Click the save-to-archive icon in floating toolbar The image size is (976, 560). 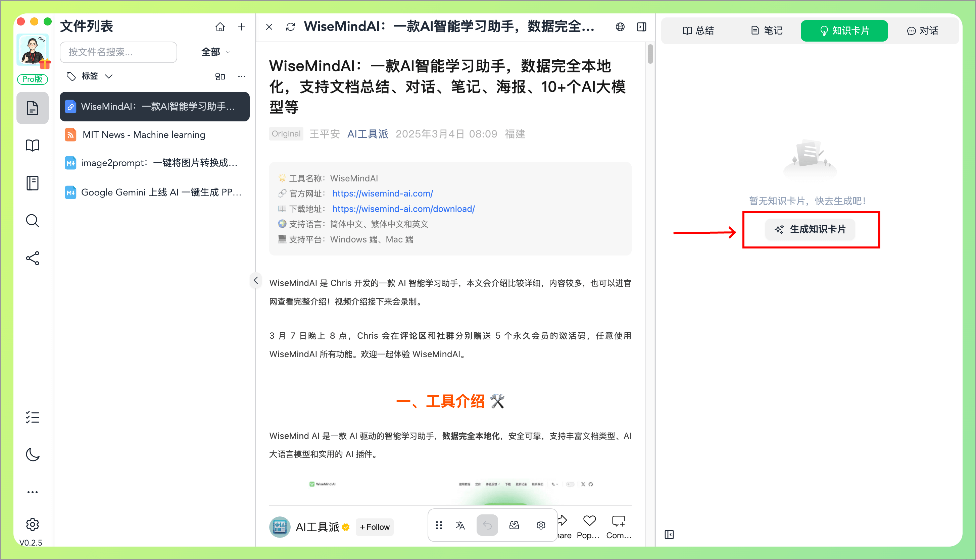click(514, 524)
